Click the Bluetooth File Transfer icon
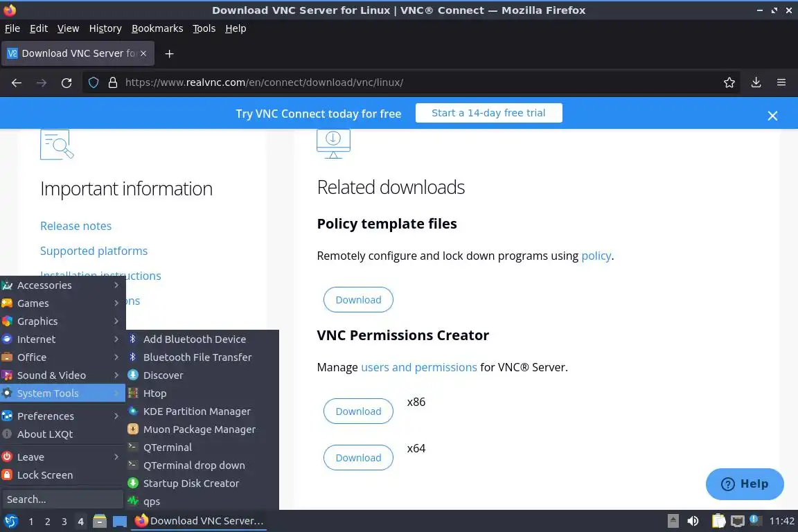The width and height of the screenshot is (798, 532). [x=133, y=357]
